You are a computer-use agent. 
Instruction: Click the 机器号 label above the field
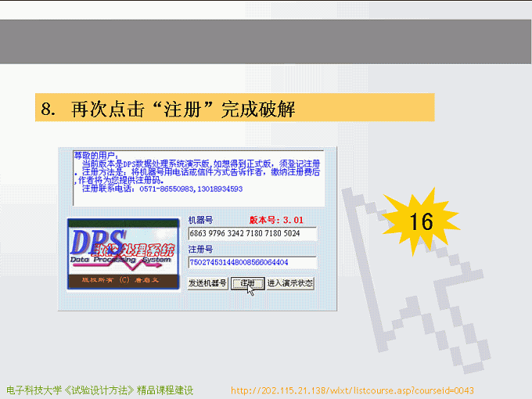[x=201, y=220]
